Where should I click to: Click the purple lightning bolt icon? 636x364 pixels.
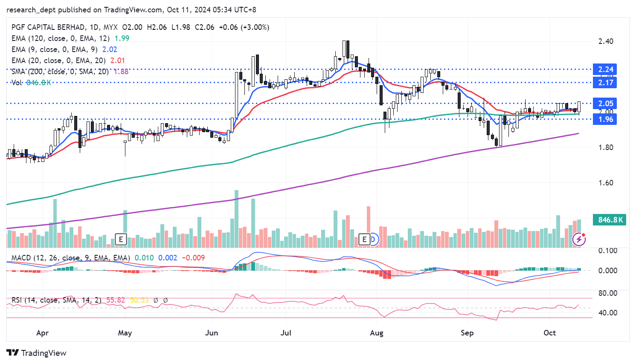[x=579, y=239]
